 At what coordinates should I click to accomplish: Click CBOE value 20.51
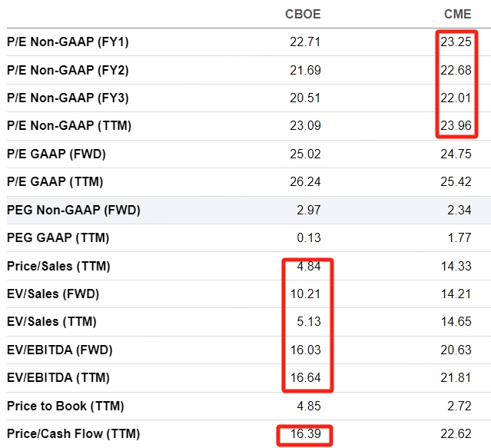coord(305,98)
